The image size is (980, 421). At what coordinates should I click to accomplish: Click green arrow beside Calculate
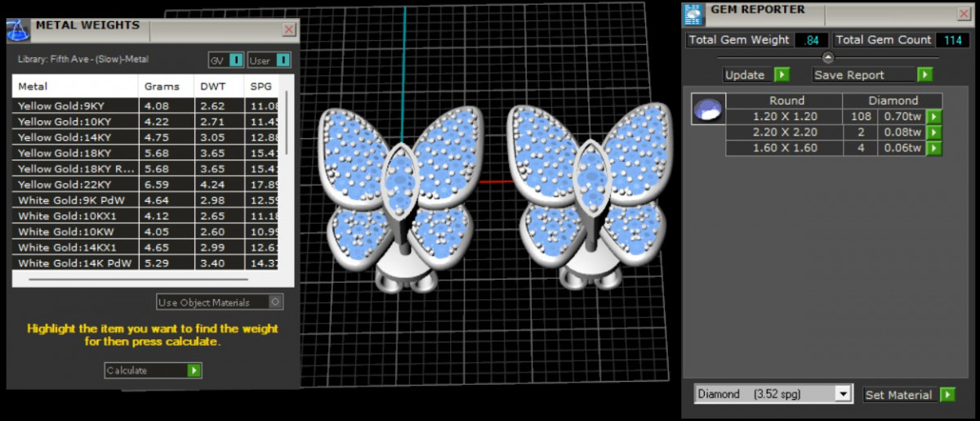coord(194,370)
